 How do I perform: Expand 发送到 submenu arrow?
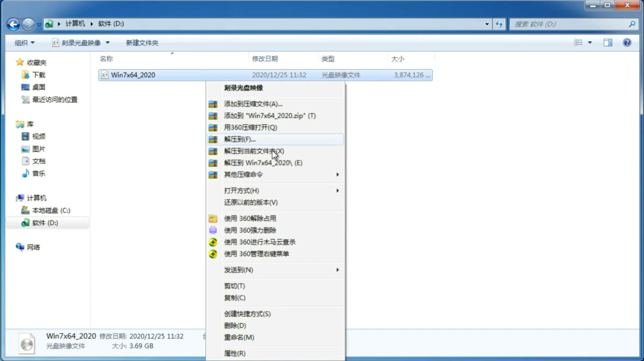click(x=337, y=270)
